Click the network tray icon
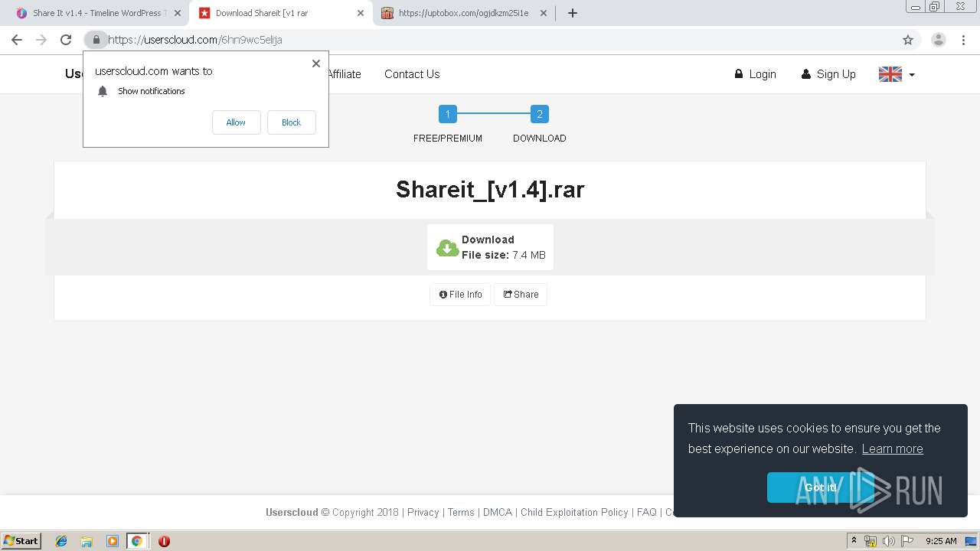The image size is (980, 551). 871,541
